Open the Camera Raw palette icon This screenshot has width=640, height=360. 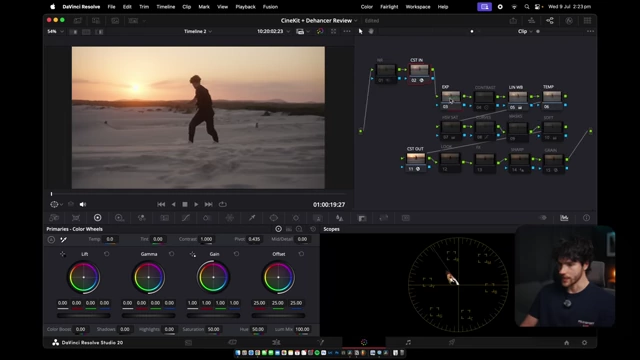pyautogui.click(x=54, y=218)
